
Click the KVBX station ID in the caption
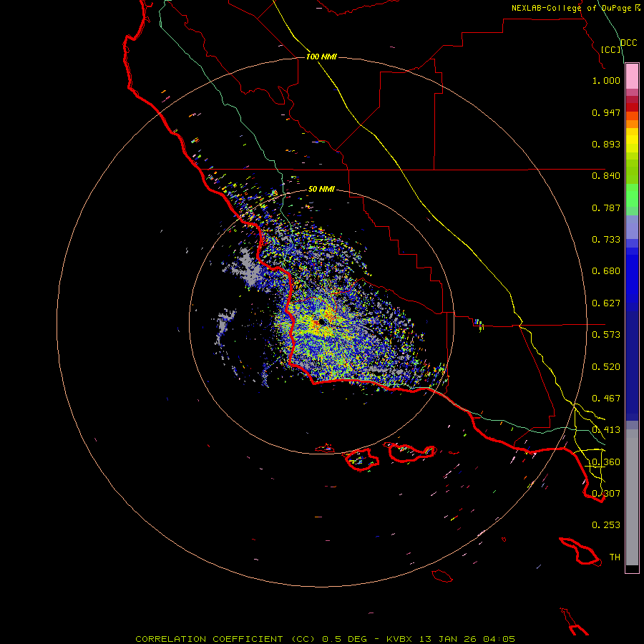point(401,639)
